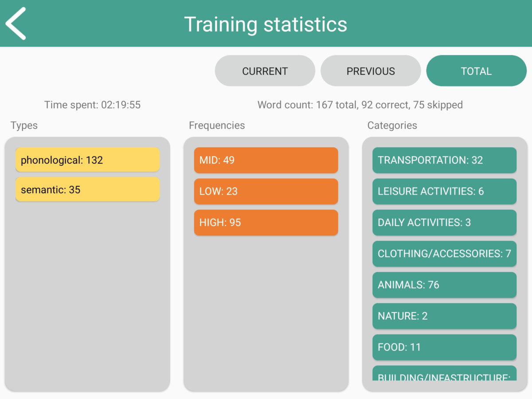Open the NATURE: 2 category
The height and width of the screenshot is (399, 532).
[444, 316]
